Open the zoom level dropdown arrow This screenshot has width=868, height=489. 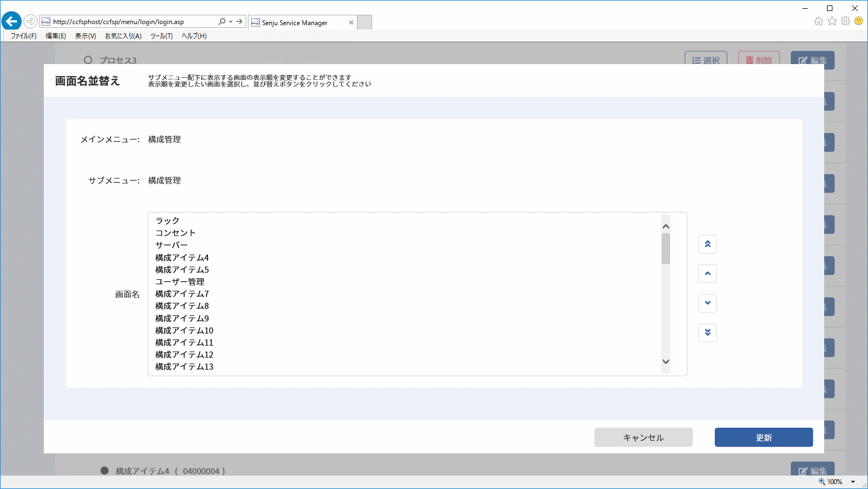click(853, 482)
